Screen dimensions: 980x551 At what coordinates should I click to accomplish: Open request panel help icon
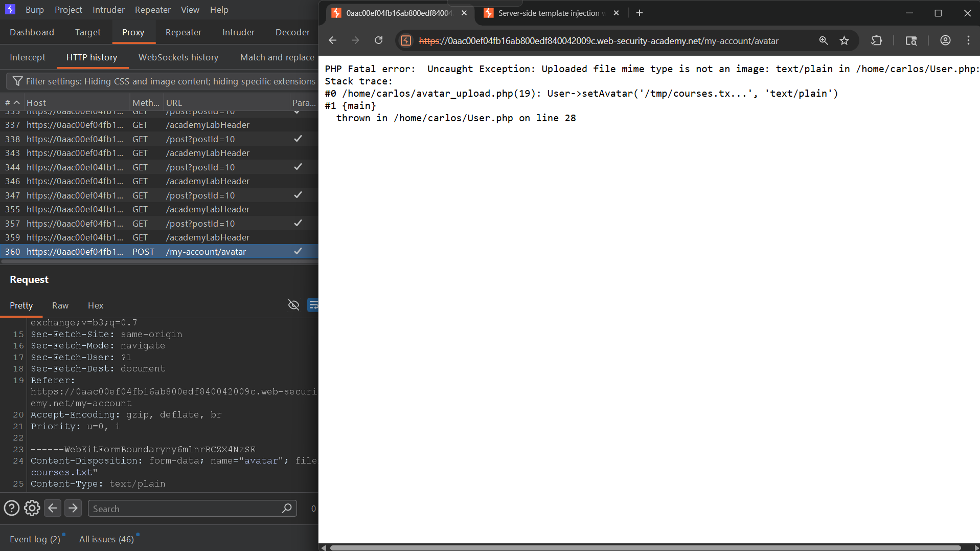[x=11, y=508]
